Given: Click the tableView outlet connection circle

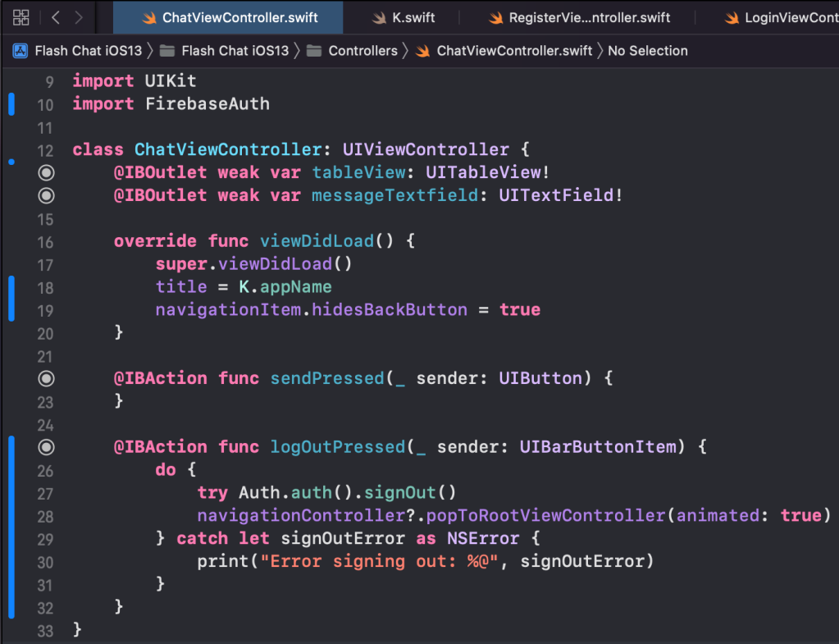Looking at the screenshot, I should pos(46,172).
